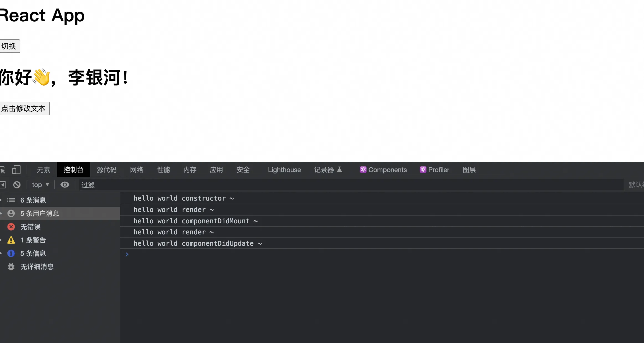Open the Lighthouse tab
Screen dimensions: 644x343
coord(284,170)
